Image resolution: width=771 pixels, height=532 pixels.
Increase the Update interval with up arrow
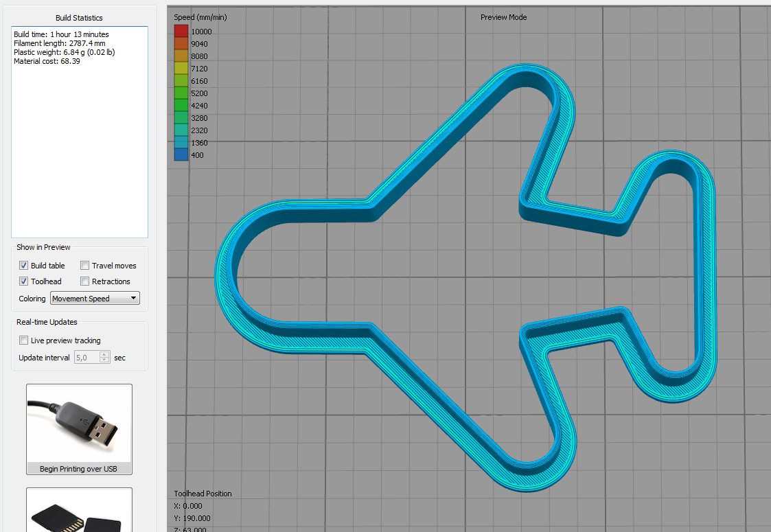[104, 355]
